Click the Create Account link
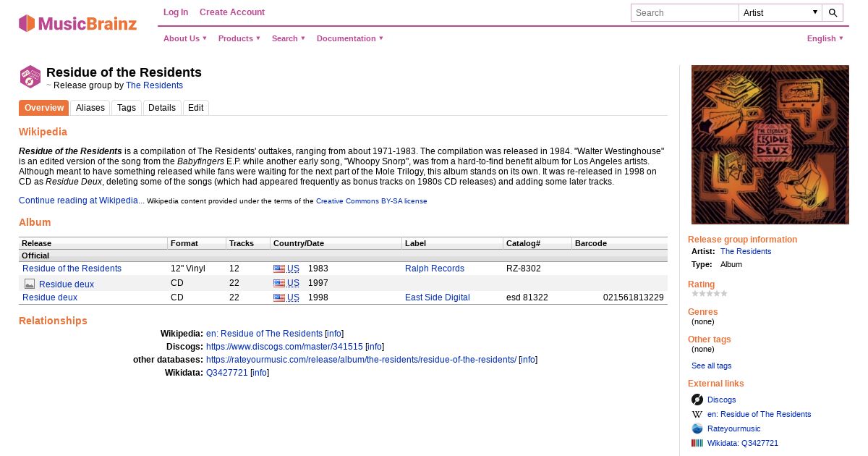This screenshot has width=868, height=456. coord(232,12)
